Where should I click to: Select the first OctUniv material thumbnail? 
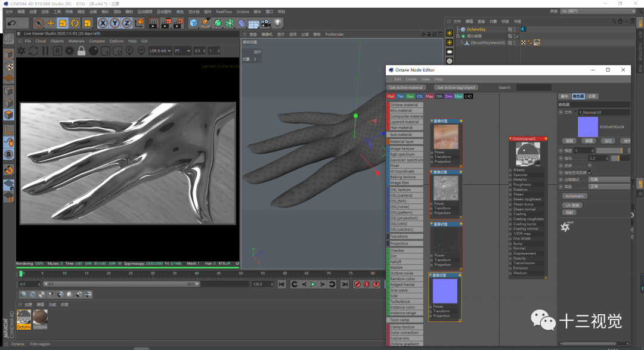click(x=24, y=319)
